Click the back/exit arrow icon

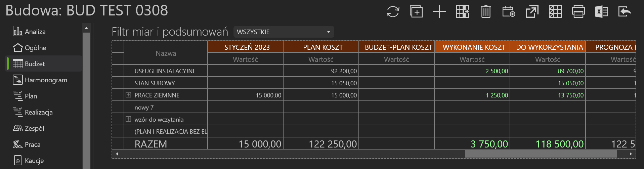point(625,12)
